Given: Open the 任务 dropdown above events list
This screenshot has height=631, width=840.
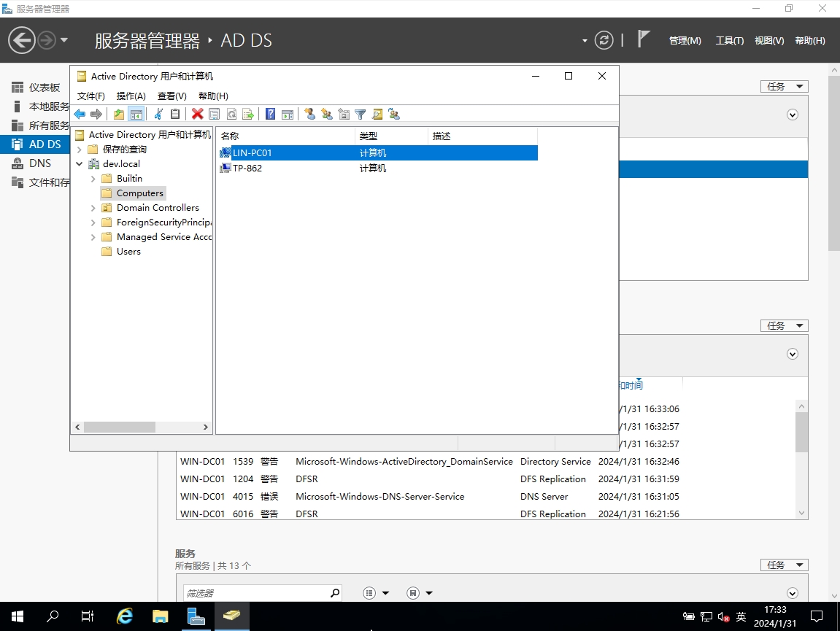Looking at the screenshot, I should (x=784, y=325).
